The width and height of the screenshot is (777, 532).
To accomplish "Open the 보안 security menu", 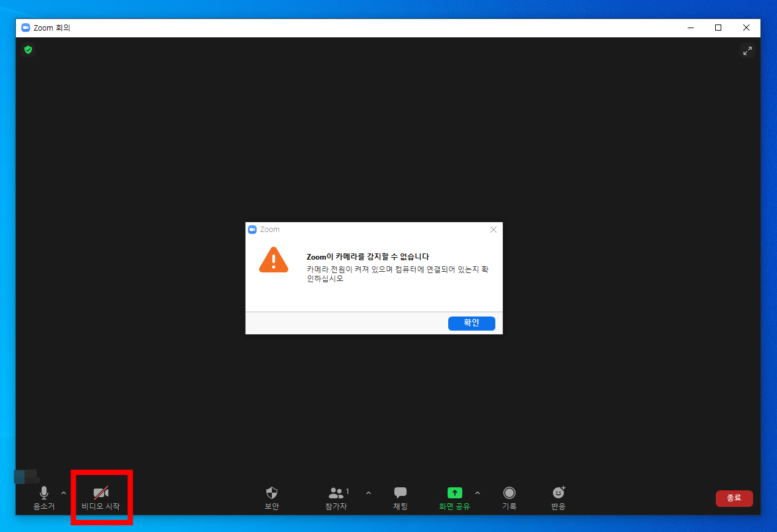I will 272,498.
